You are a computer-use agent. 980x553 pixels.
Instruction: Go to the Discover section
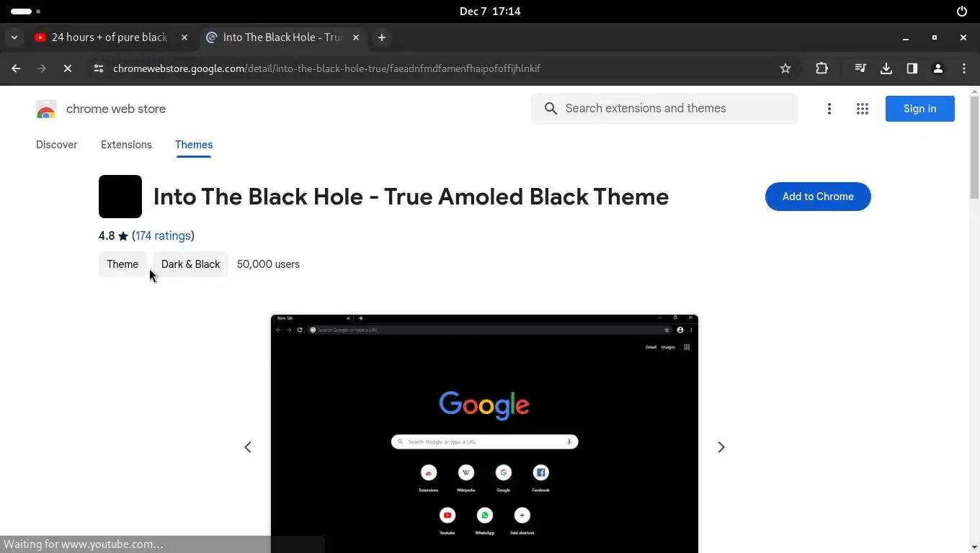coord(57,145)
